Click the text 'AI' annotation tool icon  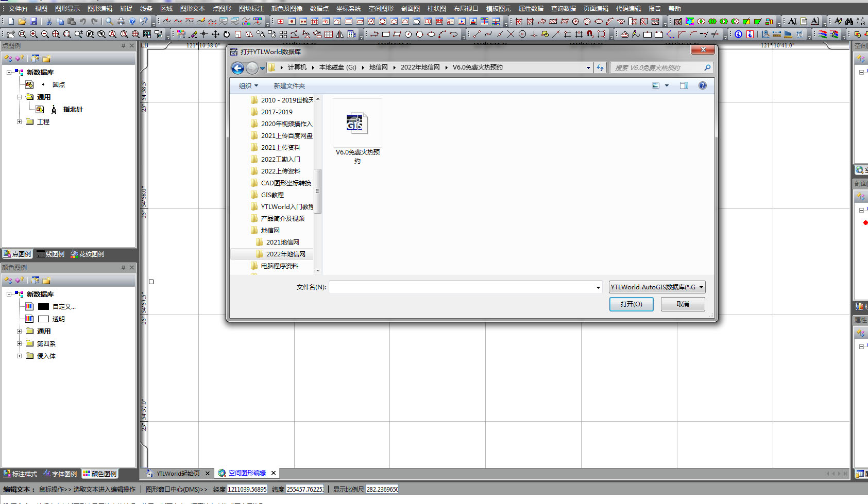point(792,21)
